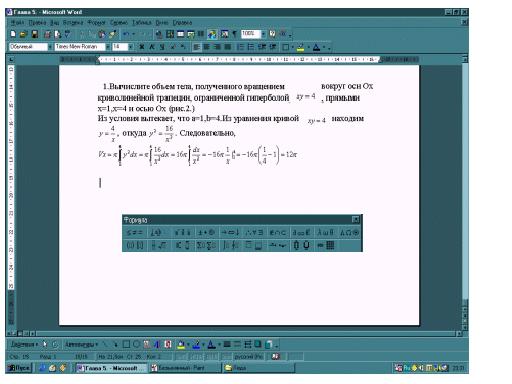Apply the yellow highlight color button
The height and width of the screenshot is (384, 512).
click(x=301, y=47)
